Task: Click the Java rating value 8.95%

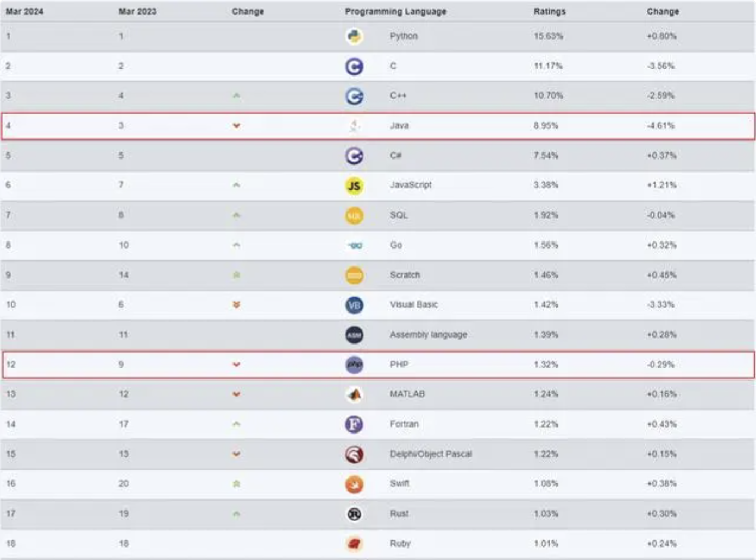Action: pos(546,126)
